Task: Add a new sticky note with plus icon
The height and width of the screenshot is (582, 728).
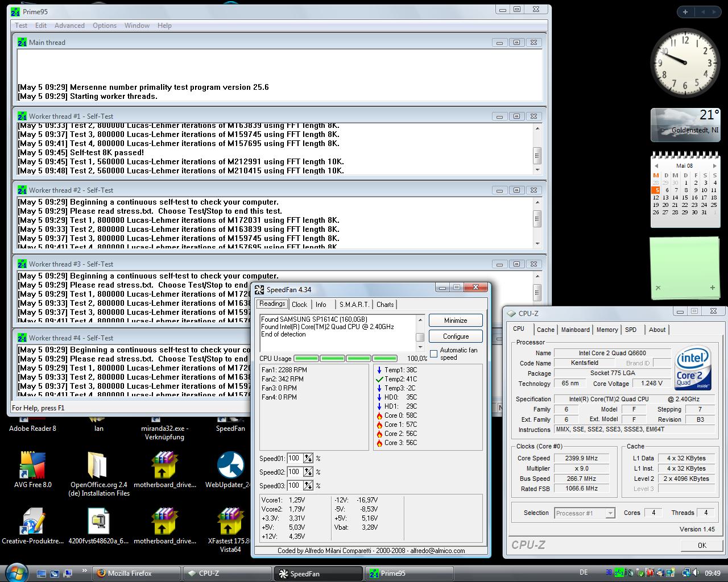Action: [x=712, y=288]
